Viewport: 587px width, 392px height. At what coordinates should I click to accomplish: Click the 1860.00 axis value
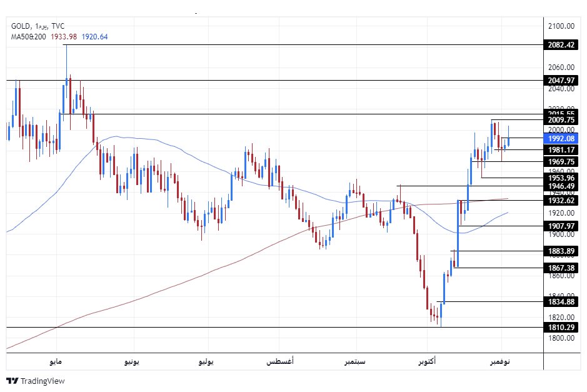[561, 276]
